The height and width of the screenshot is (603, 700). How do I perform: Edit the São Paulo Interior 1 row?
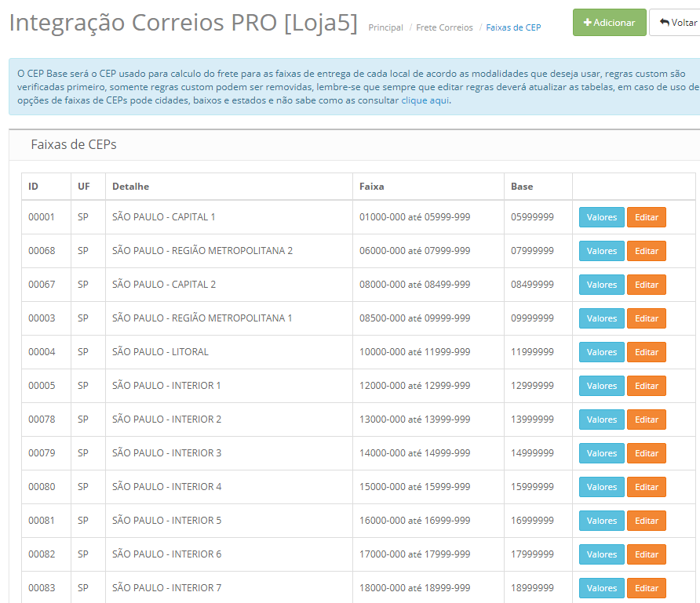[x=646, y=386]
